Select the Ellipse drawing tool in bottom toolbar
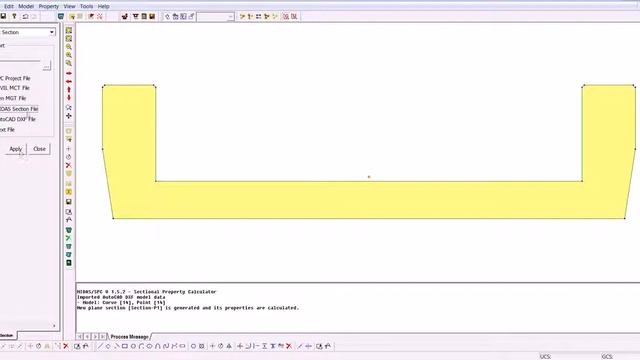Viewport: 640px width, 360px height. [x=149, y=346]
